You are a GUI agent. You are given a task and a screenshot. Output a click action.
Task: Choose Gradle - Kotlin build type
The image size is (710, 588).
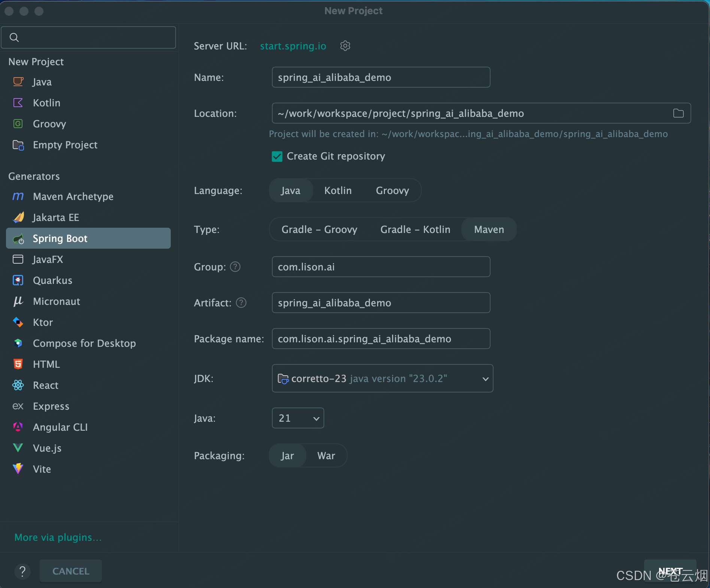click(415, 230)
